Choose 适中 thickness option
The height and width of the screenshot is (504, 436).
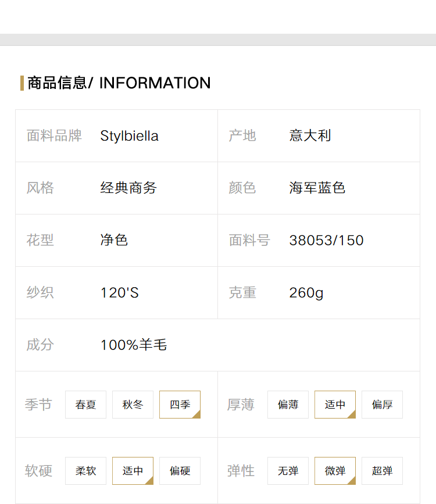[x=335, y=405]
